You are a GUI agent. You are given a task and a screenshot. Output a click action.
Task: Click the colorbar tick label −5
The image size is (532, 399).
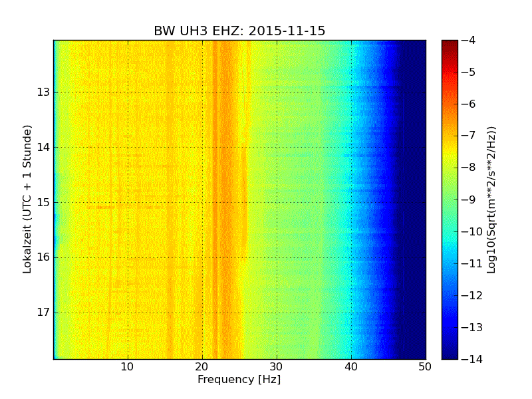[469, 72]
